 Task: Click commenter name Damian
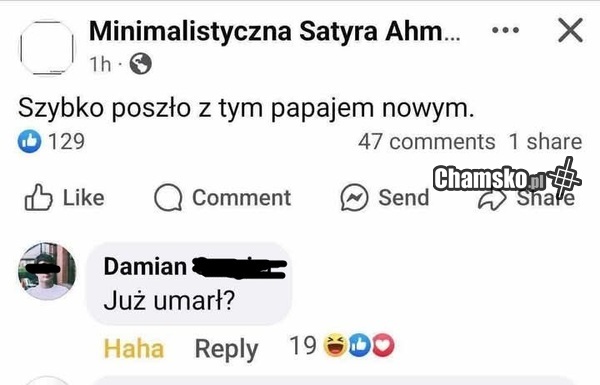(x=145, y=266)
